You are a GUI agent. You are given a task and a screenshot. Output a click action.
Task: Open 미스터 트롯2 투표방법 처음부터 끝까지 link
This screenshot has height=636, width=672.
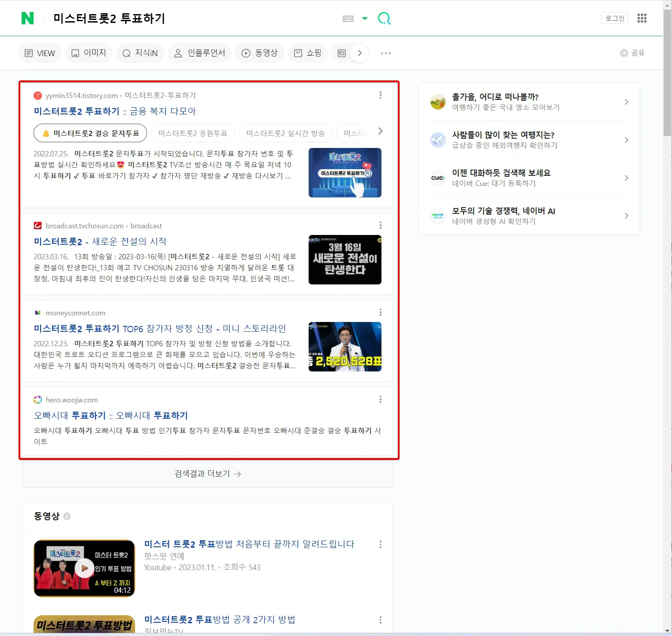(x=249, y=544)
